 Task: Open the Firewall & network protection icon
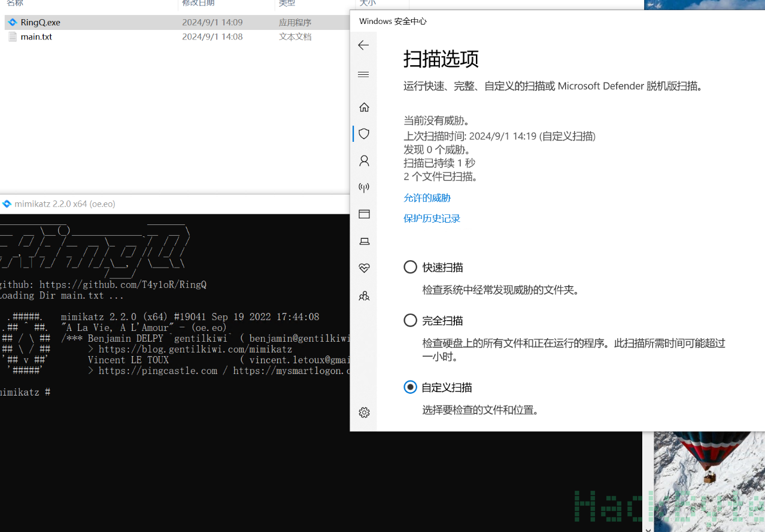(x=364, y=187)
